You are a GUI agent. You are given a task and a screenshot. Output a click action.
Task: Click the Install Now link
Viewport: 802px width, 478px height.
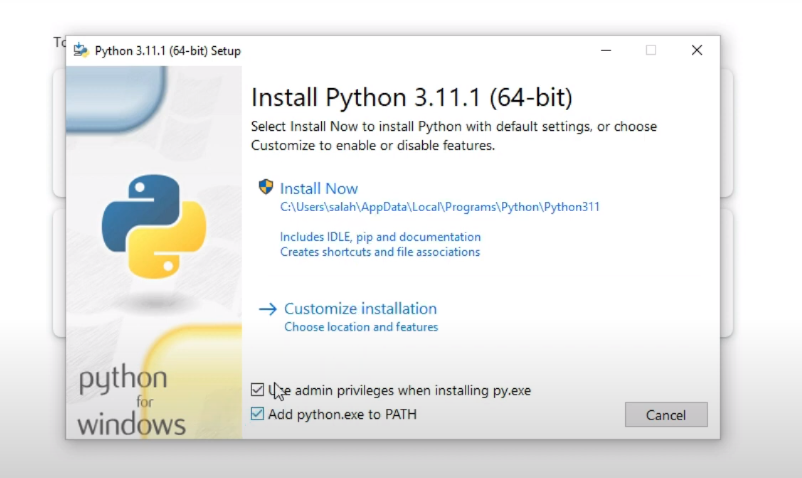click(319, 189)
